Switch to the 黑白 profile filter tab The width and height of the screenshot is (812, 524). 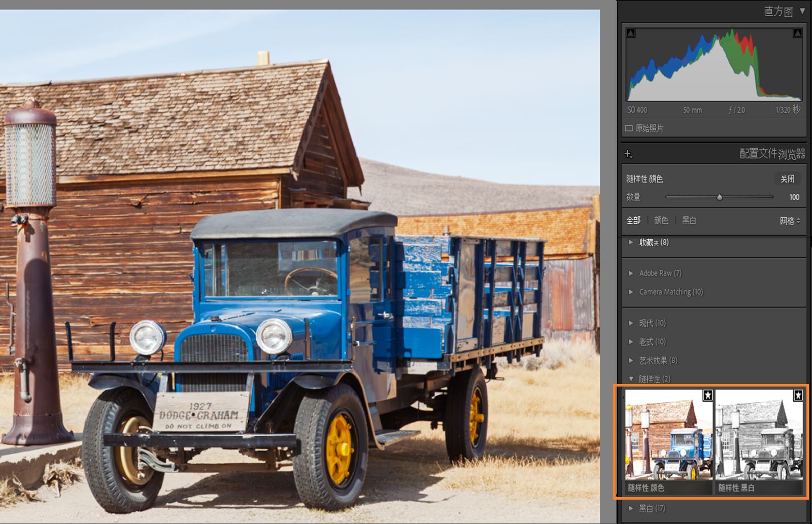click(689, 220)
